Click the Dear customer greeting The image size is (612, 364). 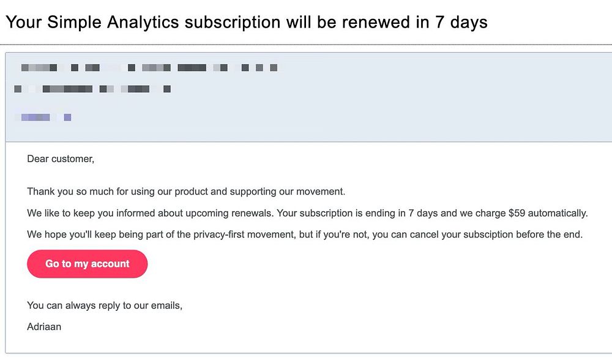tap(61, 159)
